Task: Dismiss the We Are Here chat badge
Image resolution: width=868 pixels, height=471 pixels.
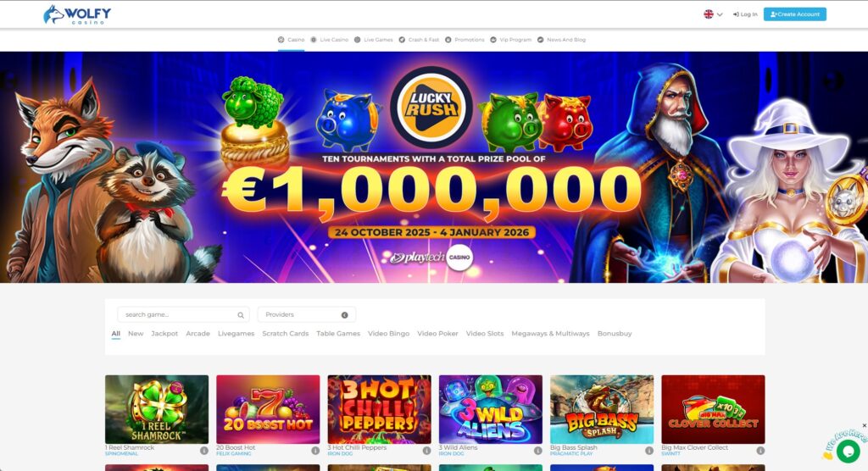Action: 864,425
